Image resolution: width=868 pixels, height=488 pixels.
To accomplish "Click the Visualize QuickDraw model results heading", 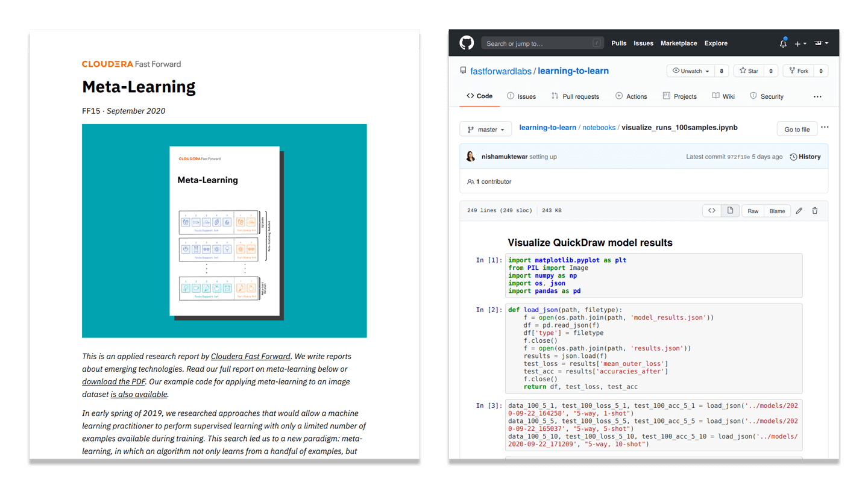I will click(590, 243).
